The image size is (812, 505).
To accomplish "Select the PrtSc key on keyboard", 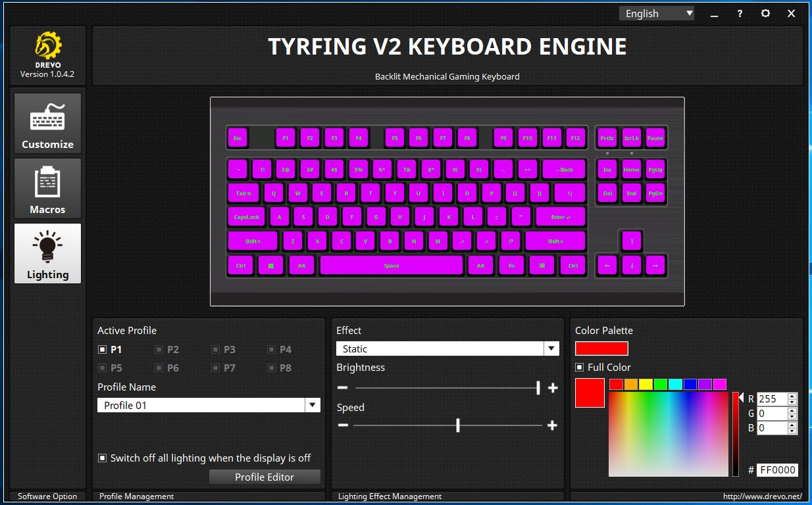I will pyautogui.click(x=607, y=138).
